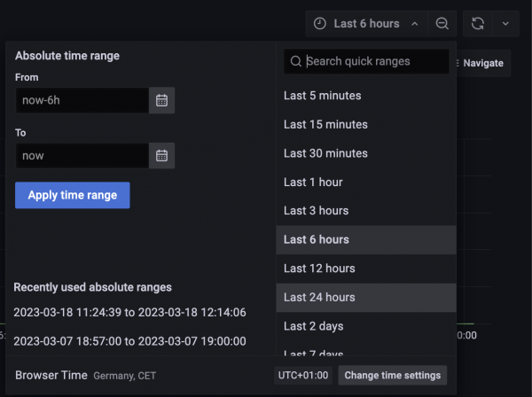Click the clock icon in time picker

[320, 24]
